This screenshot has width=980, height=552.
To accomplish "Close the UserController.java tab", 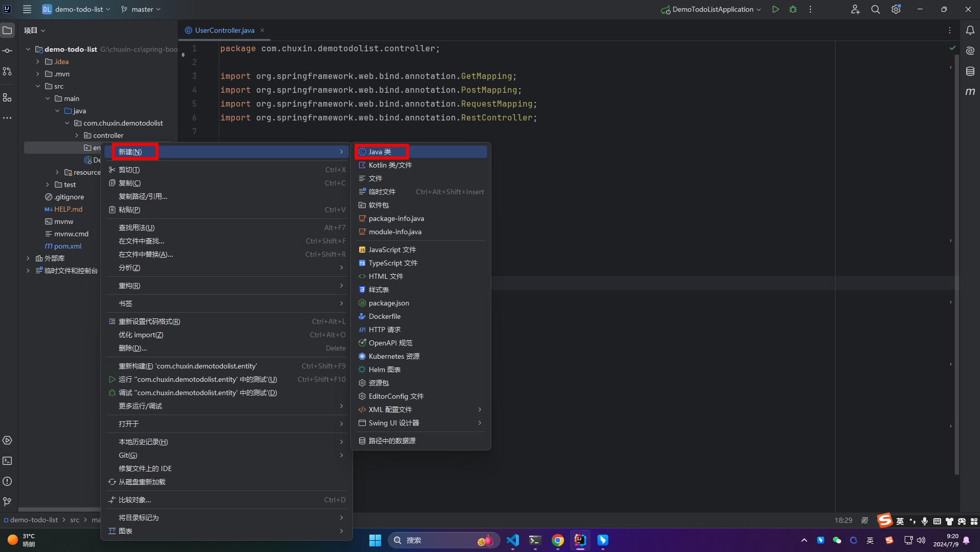I will tap(262, 30).
